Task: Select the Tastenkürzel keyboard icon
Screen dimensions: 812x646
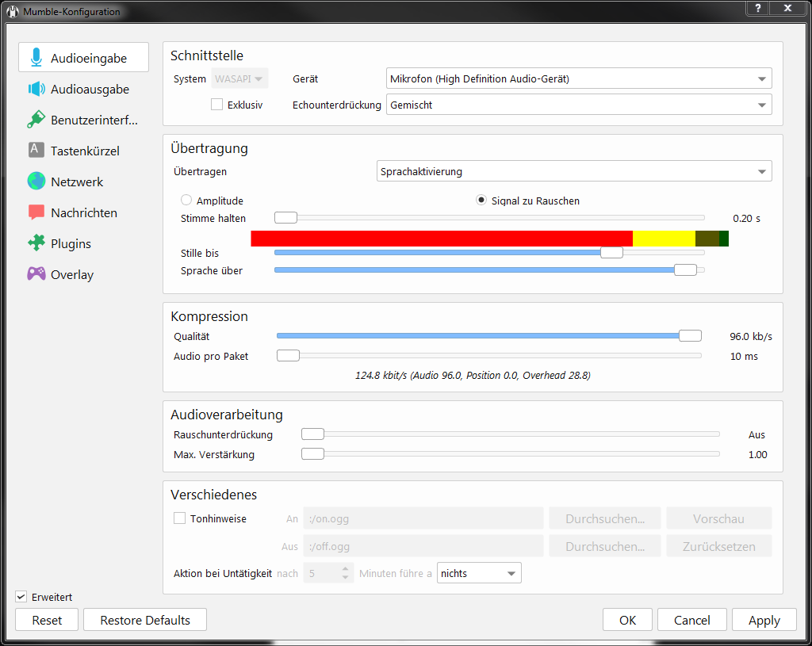Action: 36,151
